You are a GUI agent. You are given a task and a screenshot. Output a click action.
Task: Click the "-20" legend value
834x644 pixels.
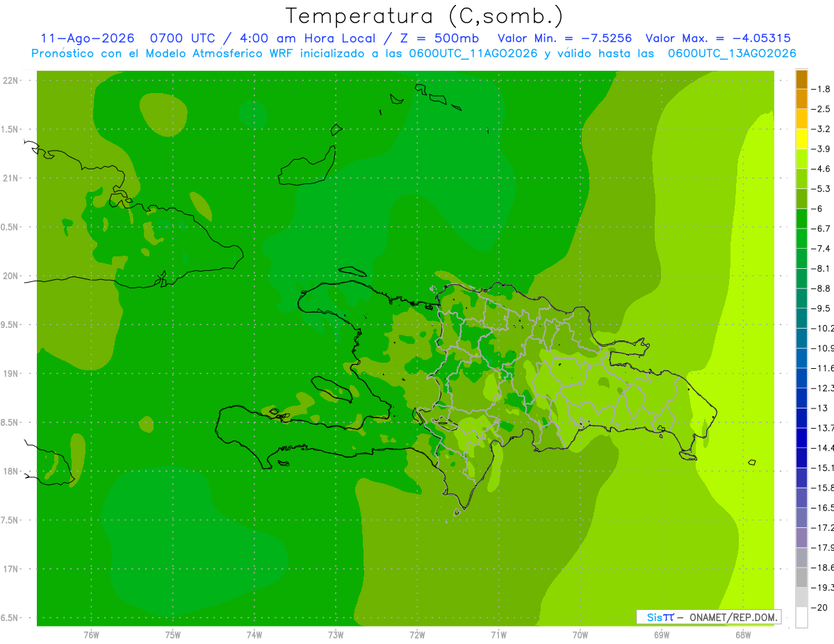click(x=819, y=607)
